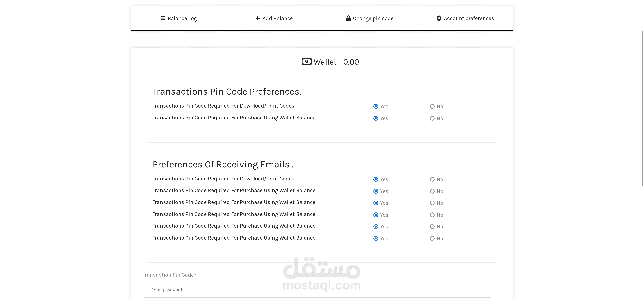The height and width of the screenshot is (298, 644).
Task: Click the gear icon for Account preferences
Action: pos(439,18)
